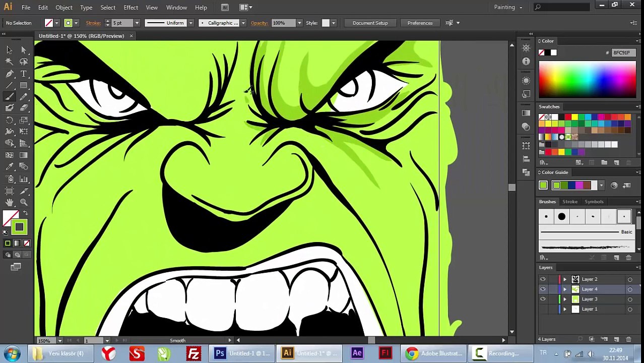Select the Eyedropper tool
The image size is (644, 363).
9,167
